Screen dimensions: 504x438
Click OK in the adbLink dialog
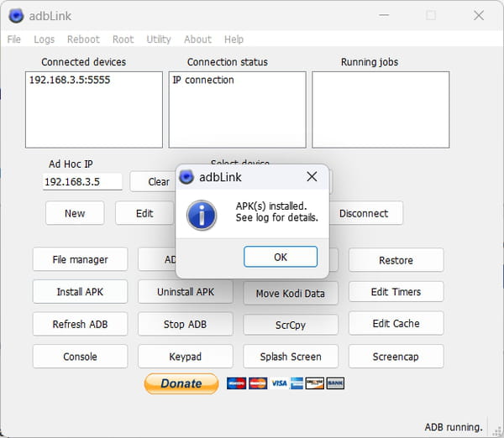(x=281, y=257)
